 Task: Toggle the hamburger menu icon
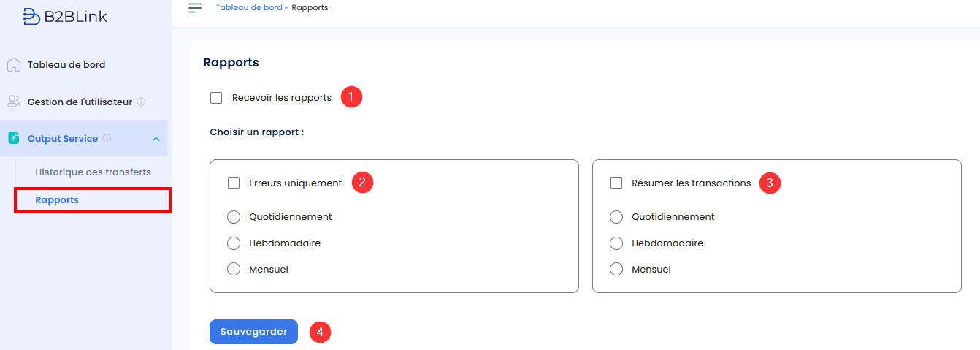point(195,8)
